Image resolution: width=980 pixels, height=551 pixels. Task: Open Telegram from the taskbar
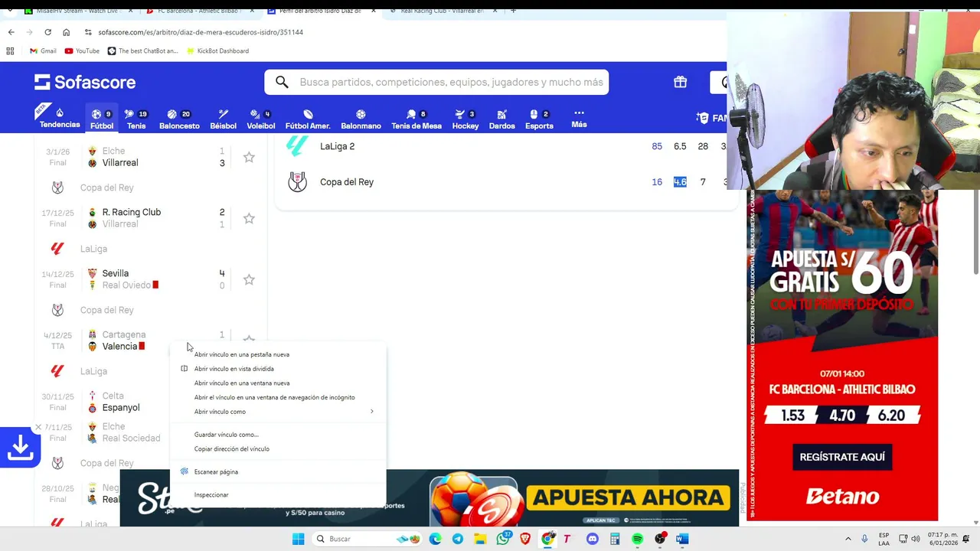pos(457,539)
